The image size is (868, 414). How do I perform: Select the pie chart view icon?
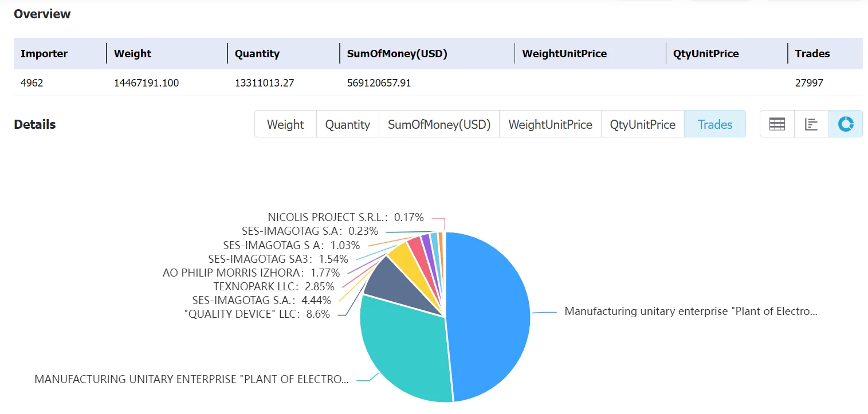846,124
